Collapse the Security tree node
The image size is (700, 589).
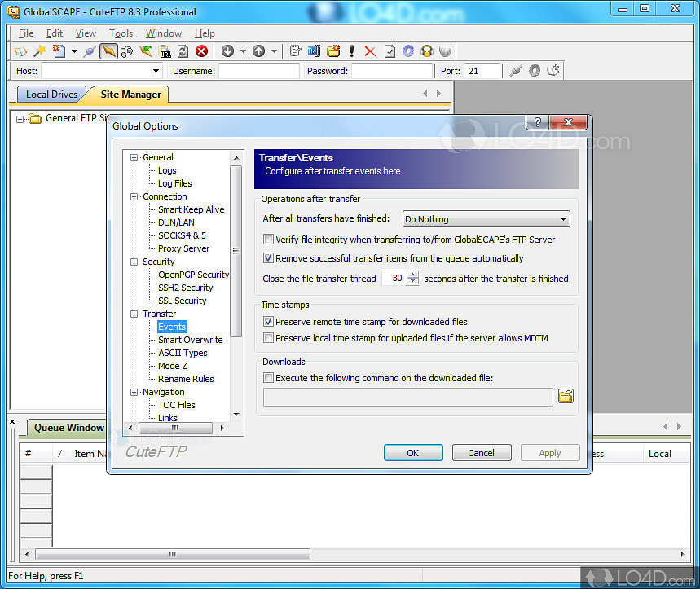[134, 262]
